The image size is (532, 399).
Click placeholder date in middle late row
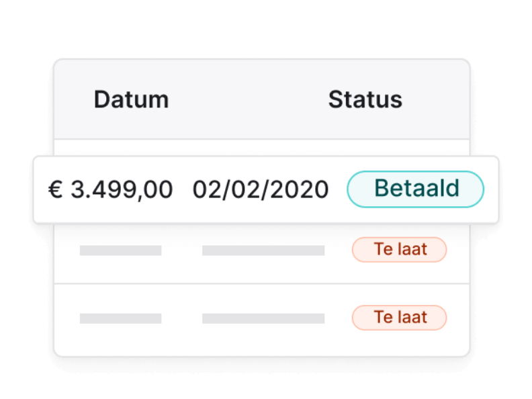(263, 251)
